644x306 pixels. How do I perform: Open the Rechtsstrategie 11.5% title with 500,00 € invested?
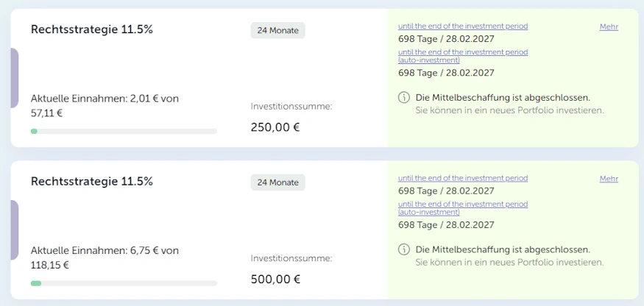(x=91, y=182)
